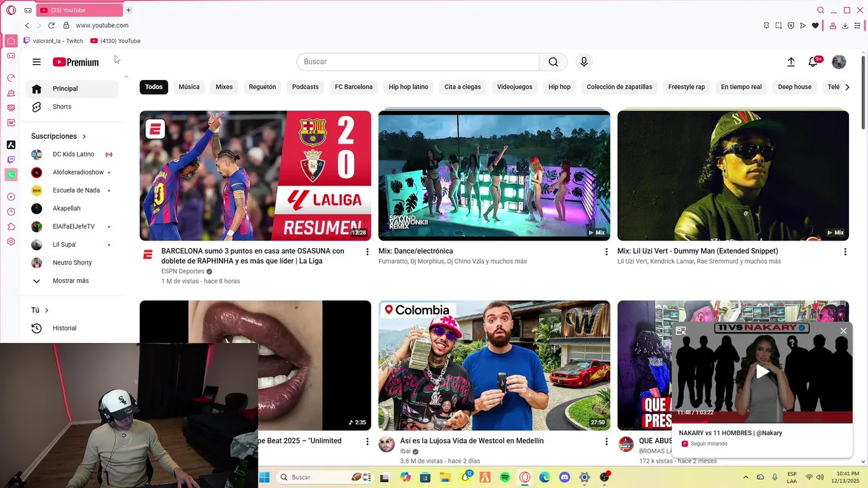
Task: Select the En tiempo real chip
Action: (x=741, y=87)
